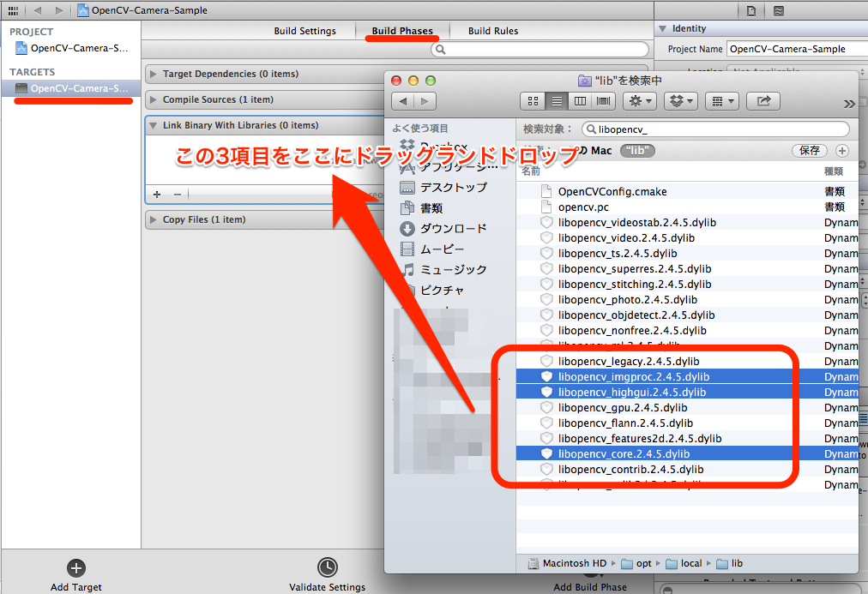Show more Finder toolbar items chevron
Screen dimensions: 868x594
click(x=848, y=104)
